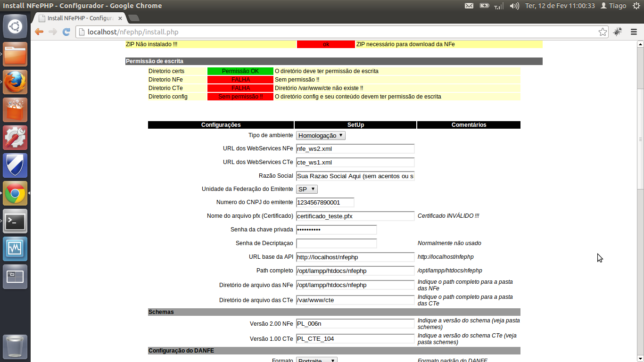This screenshot has width=644, height=362.
Task: Click ZIP Não instalado !!! text
Action: click(152, 44)
